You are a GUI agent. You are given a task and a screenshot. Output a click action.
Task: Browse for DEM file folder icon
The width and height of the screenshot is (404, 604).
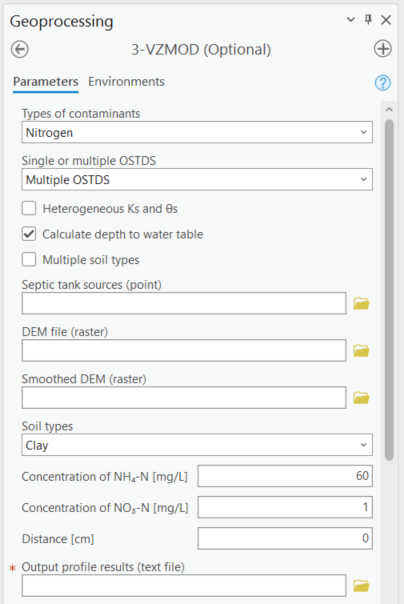point(361,351)
